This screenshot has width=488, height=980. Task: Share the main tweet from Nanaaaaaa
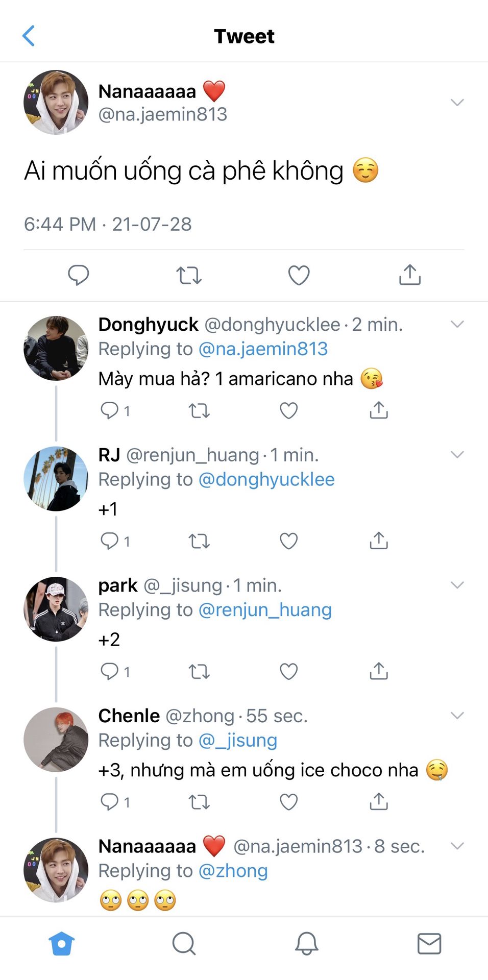409,275
